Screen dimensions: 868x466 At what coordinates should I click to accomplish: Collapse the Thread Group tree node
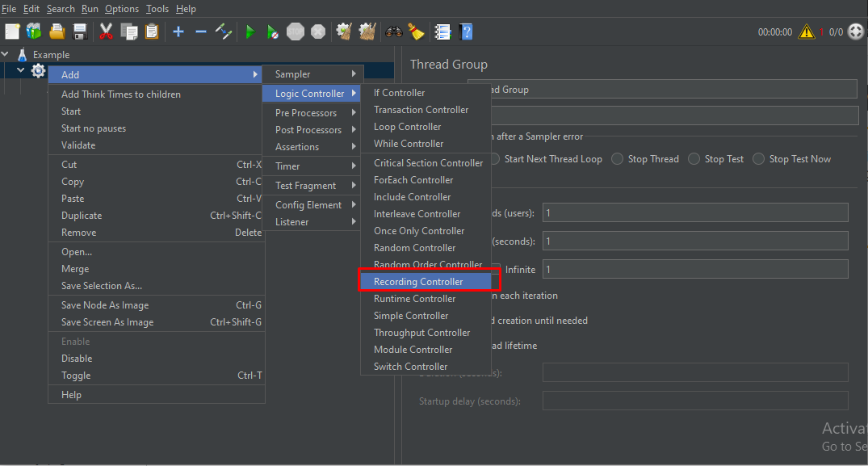[x=20, y=70]
